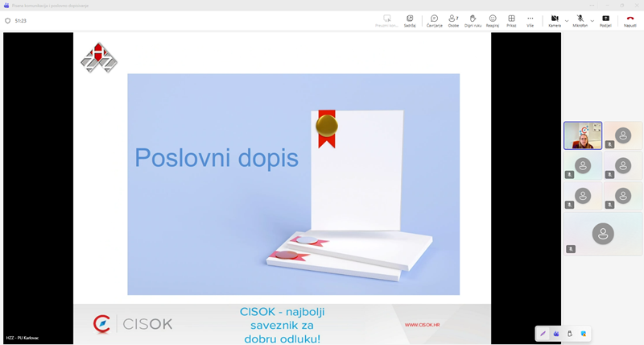Select the pen tool in floating toolbar
The image size is (644, 345).
[x=543, y=334]
